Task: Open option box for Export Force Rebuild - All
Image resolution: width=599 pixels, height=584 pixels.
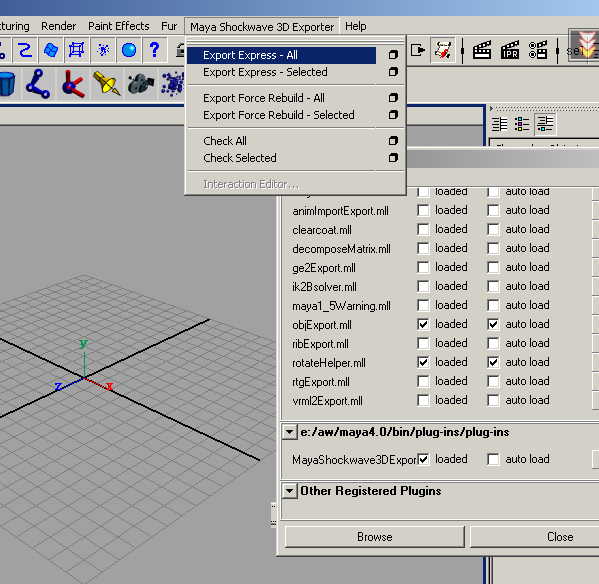Action: pyautogui.click(x=393, y=98)
